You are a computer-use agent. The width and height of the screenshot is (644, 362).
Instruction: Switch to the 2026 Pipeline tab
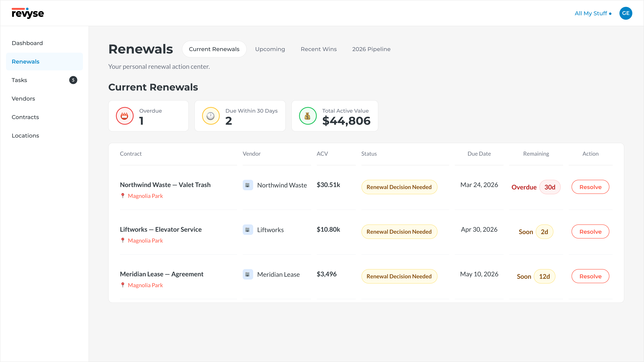[371, 49]
